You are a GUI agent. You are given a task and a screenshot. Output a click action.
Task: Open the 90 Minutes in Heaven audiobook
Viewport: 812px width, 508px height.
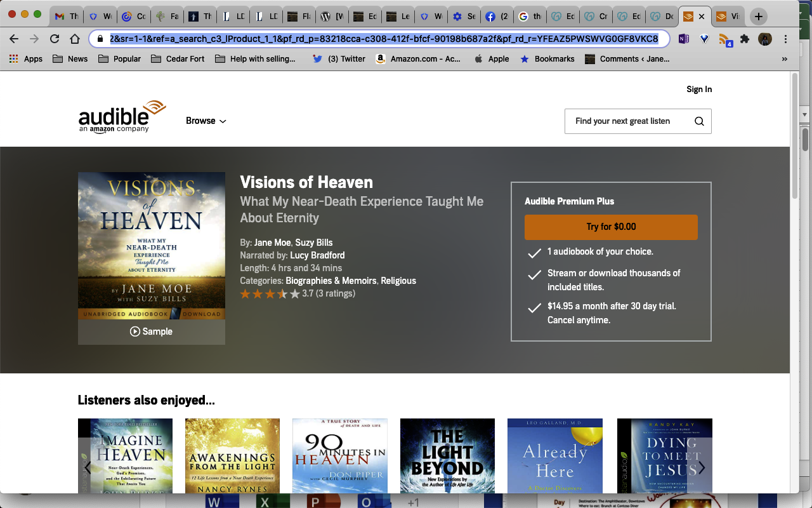point(339,455)
